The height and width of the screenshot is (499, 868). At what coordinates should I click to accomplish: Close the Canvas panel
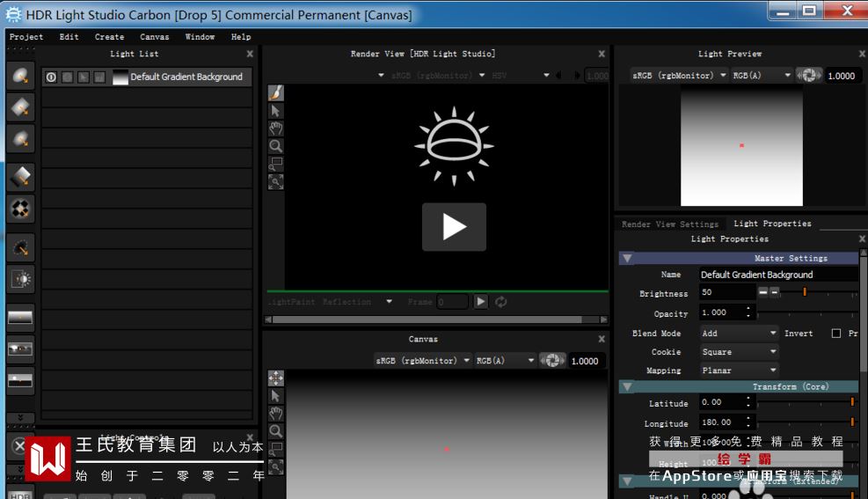[x=602, y=339]
